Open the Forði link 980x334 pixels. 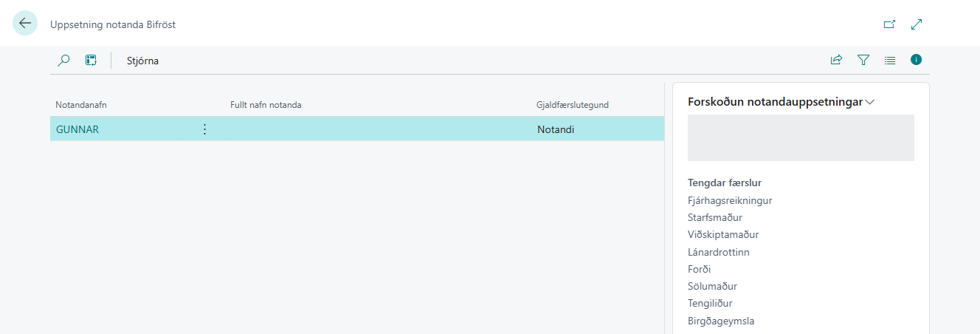click(x=700, y=269)
